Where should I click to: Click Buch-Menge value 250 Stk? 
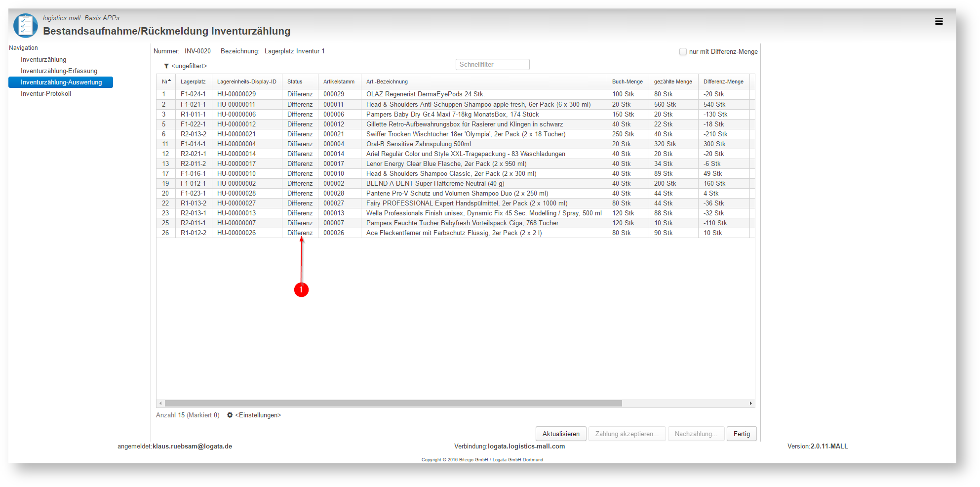coord(623,134)
